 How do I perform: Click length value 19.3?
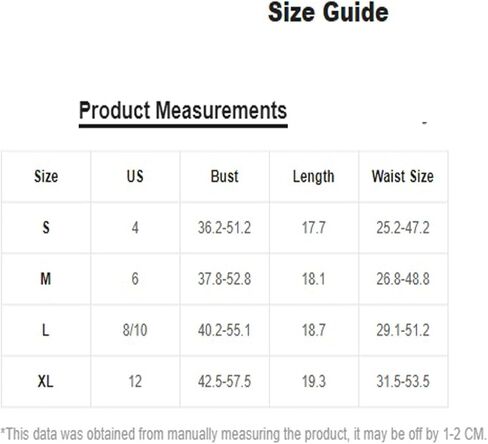[x=313, y=382]
